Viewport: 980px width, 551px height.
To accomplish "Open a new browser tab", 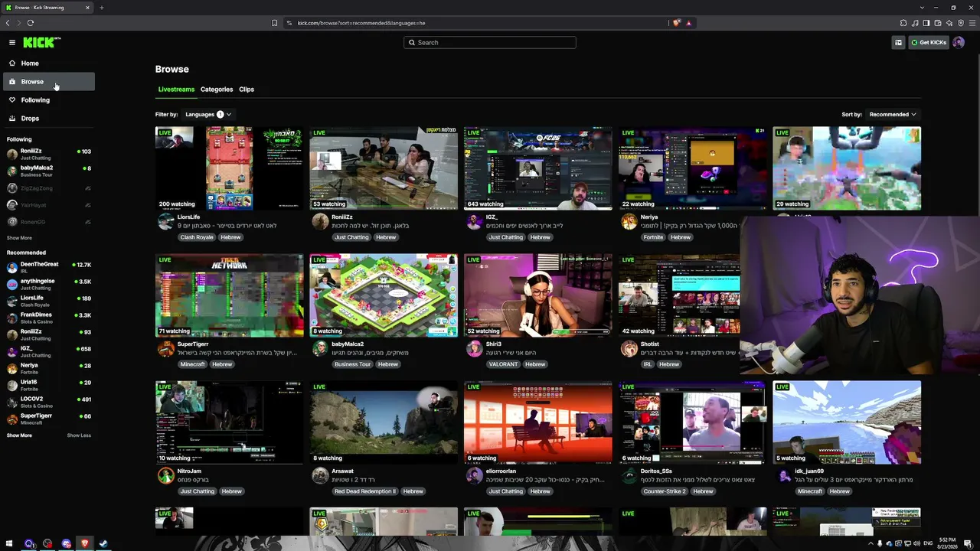I will coord(101,8).
